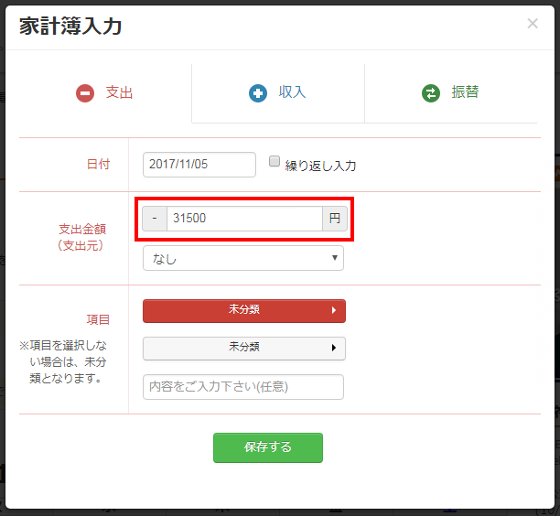Screen dimensions: 560x516
Task: Click the date field showing 2017/11/05
Action: 199,165
